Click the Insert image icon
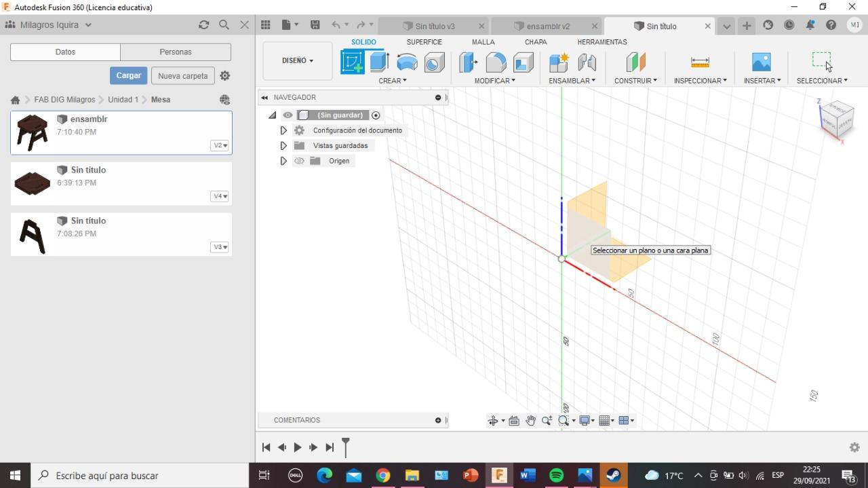This screenshot has height=488, width=868. click(x=762, y=62)
